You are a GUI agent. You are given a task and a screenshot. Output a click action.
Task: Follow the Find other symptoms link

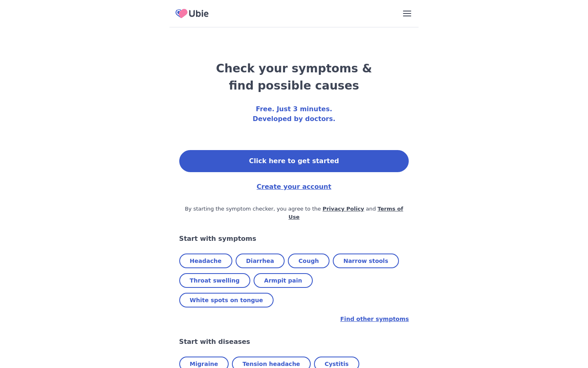374,319
